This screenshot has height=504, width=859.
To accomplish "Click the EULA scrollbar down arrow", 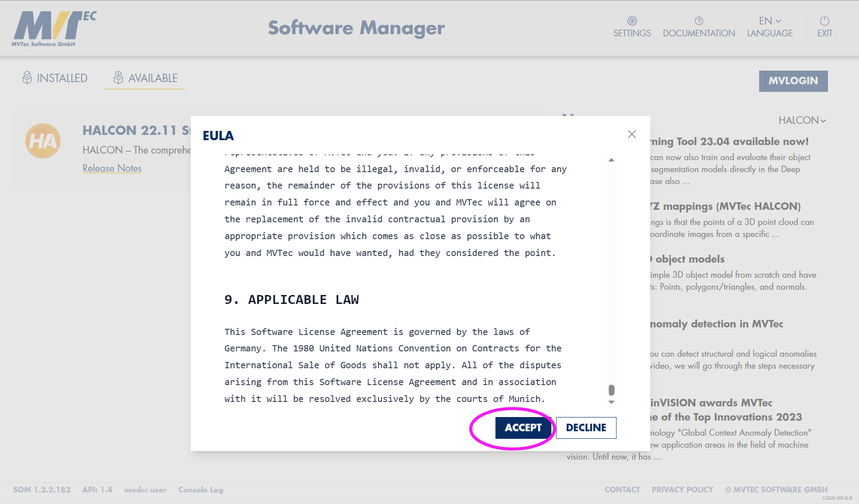I will pos(611,402).
